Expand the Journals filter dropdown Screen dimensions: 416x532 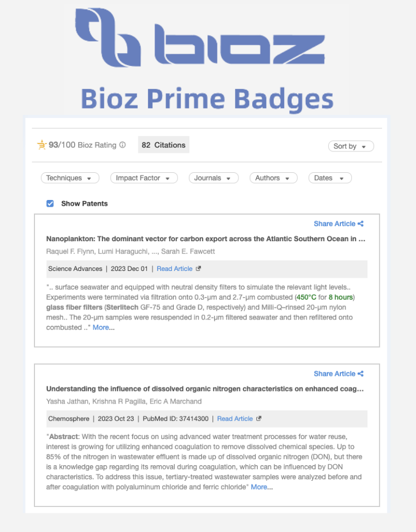point(213,178)
